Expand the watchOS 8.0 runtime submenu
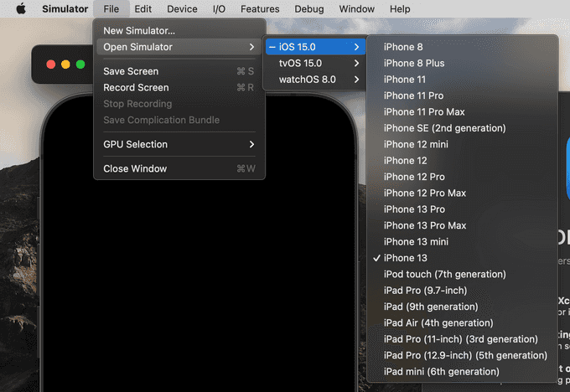 pyautogui.click(x=315, y=80)
